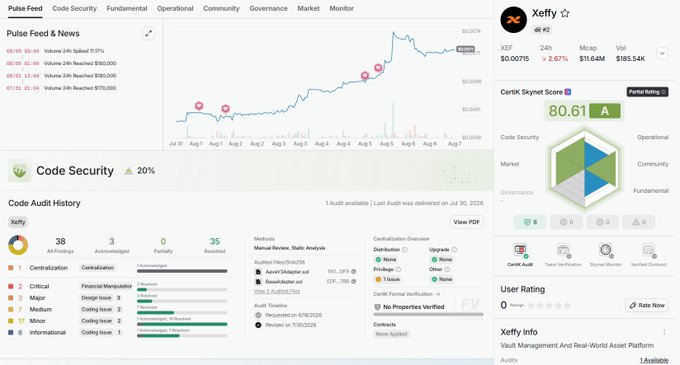The image size is (680, 365).
Task: Select the green shield count chip showing 8
Action: (x=530, y=222)
